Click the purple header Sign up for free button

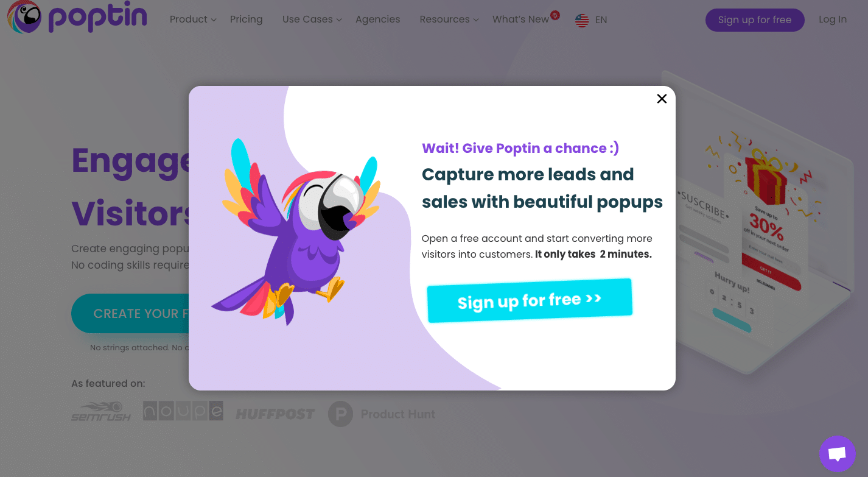[755, 20]
